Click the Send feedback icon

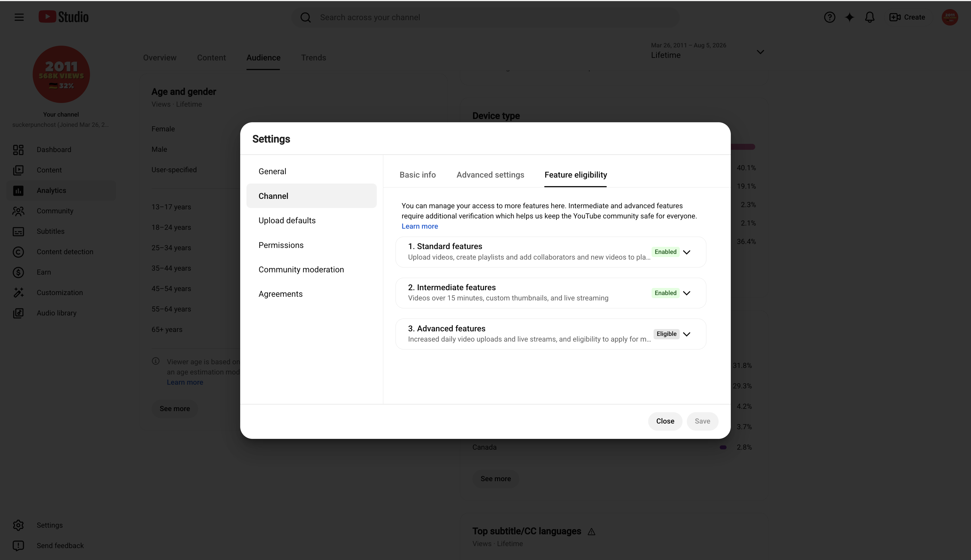(18, 546)
